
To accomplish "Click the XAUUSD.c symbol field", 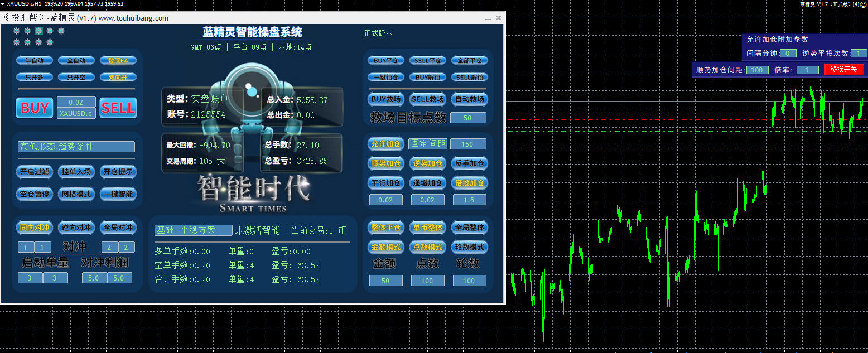I will (x=76, y=113).
